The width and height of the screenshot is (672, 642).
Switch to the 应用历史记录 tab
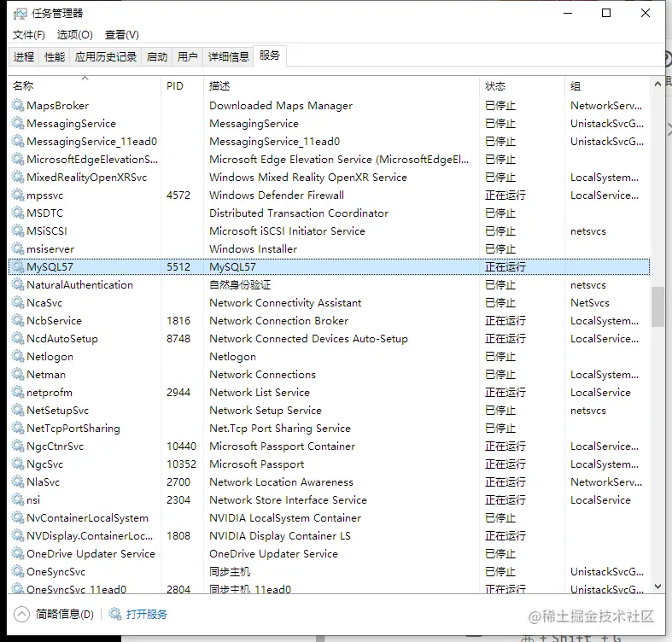point(105,56)
